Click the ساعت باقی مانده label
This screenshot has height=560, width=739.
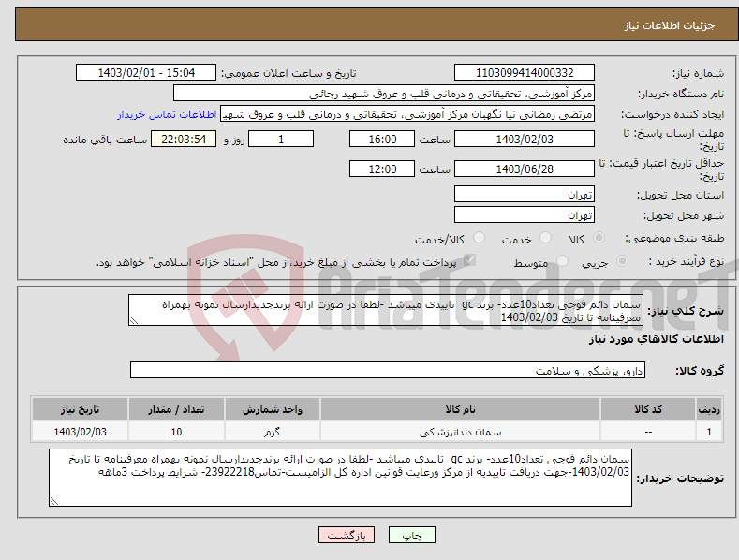coord(105,140)
